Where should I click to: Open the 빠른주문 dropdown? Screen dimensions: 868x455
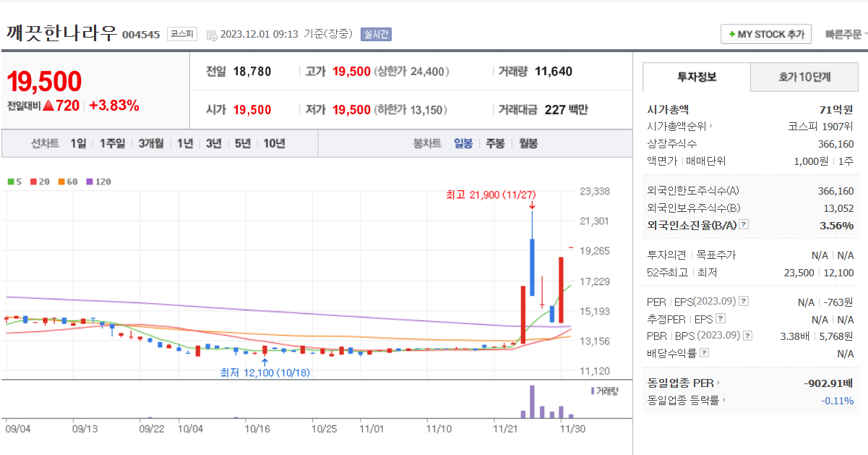point(846,34)
